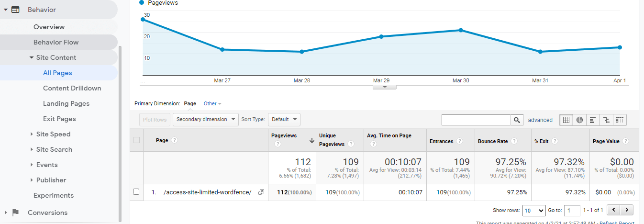Click the table search input field
Image resolution: width=644 pixels, height=224 pixels.
pos(476,120)
